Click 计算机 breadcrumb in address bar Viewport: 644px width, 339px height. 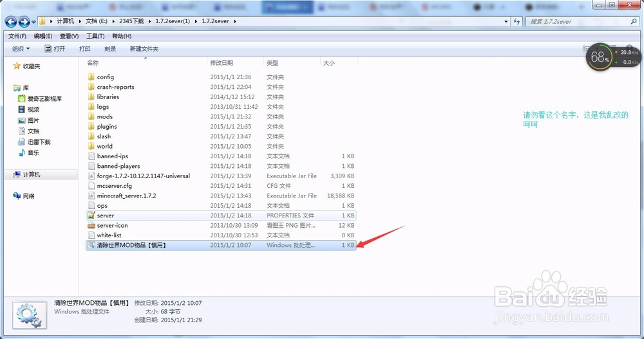[x=65, y=21]
